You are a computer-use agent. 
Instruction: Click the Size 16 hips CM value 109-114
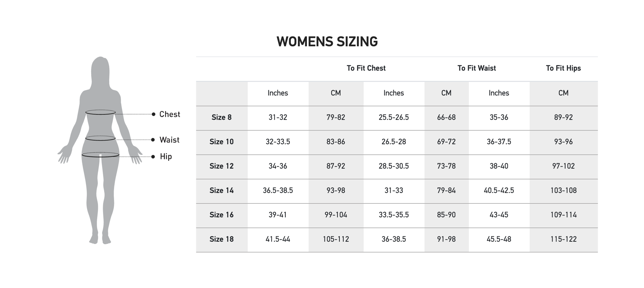[x=563, y=215]
